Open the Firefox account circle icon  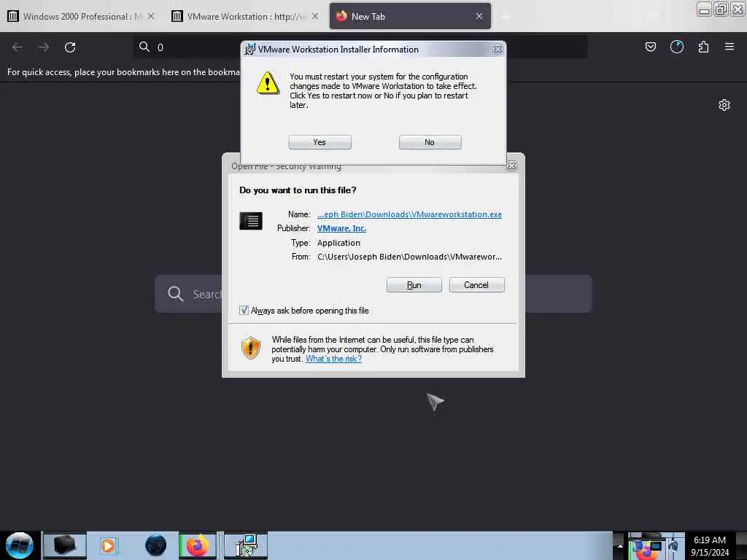tap(677, 47)
